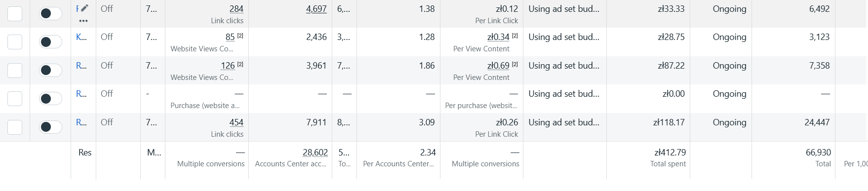Click the underlined 4,697 reach value
Screen dimensions: 868x191
pyautogui.click(x=316, y=9)
